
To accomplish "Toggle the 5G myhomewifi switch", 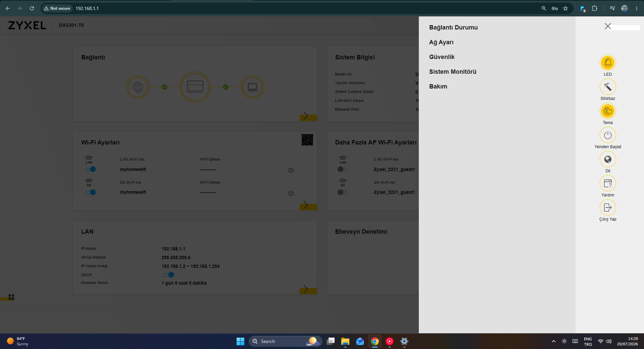I will pyautogui.click(x=91, y=192).
